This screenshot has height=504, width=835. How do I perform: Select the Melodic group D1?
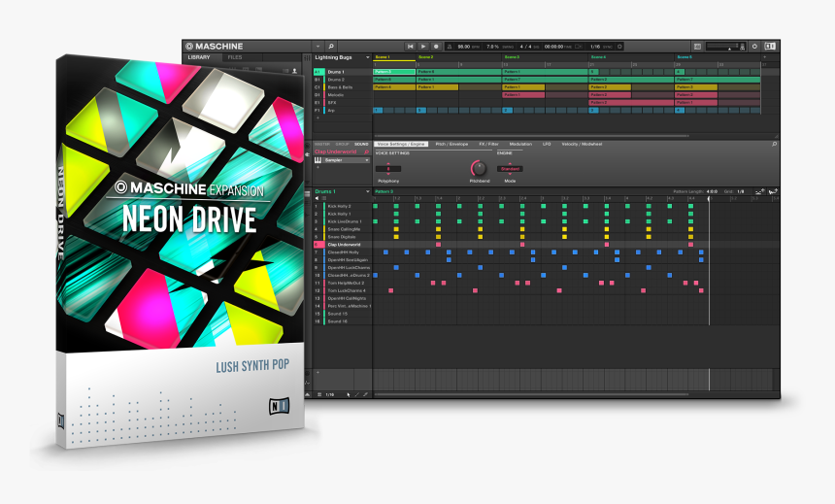click(x=343, y=95)
